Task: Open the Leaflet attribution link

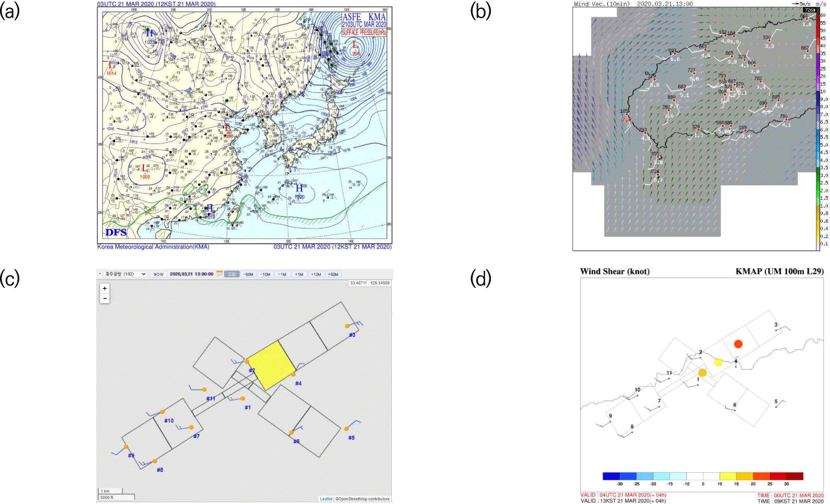Action: [x=326, y=499]
